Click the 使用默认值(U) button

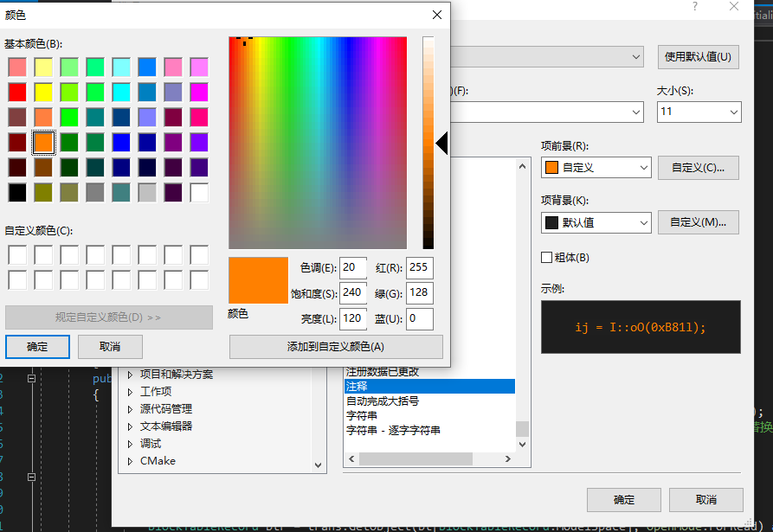point(698,56)
